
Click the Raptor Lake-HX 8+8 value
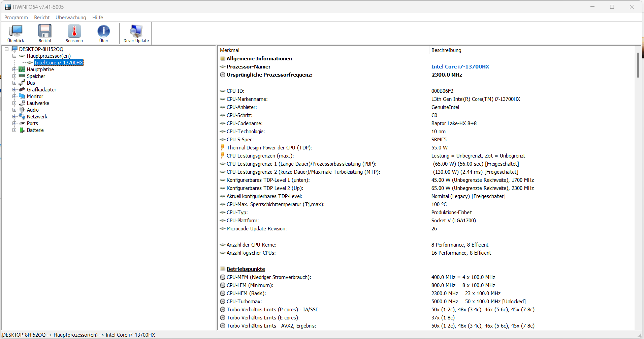pos(454,123)
